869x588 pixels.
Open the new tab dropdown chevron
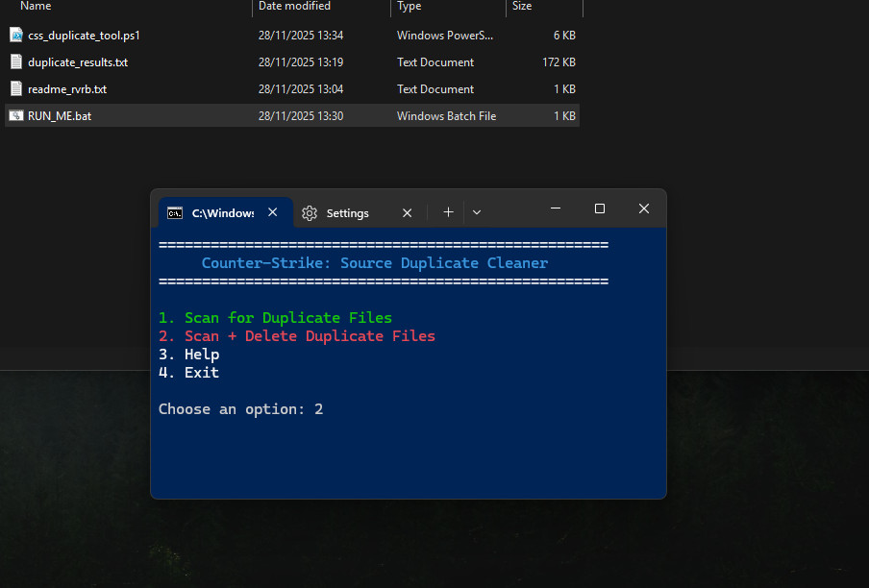tap(477, 211)
